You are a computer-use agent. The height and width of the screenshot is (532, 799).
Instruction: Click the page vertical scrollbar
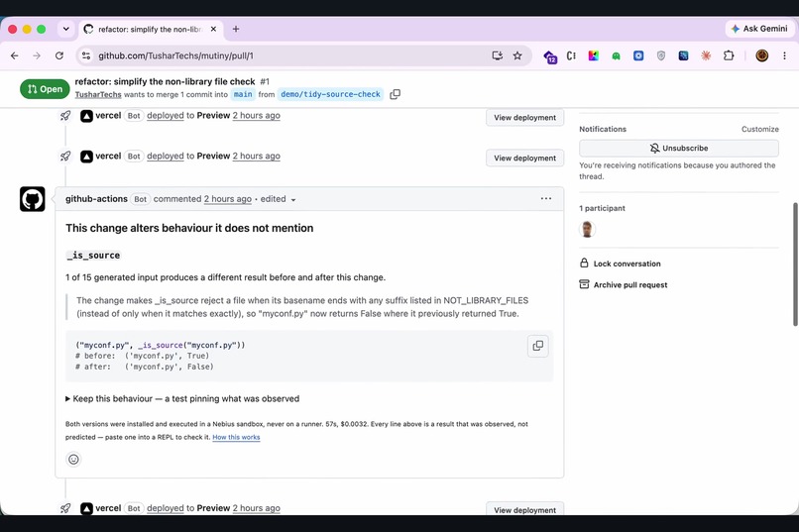click(795, 265)
